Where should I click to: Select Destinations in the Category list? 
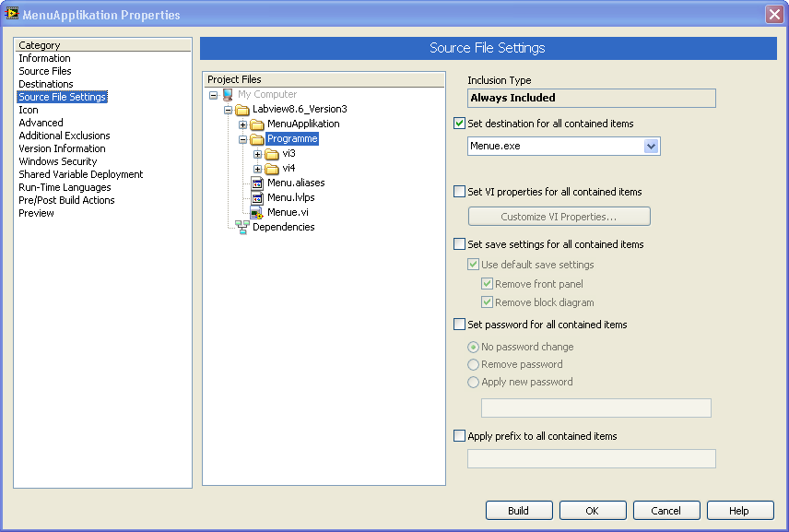[46, 84]
